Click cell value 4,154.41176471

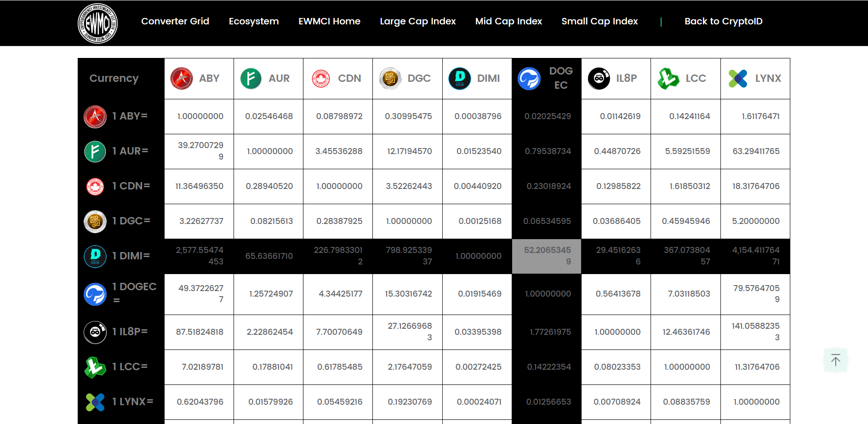756,256
